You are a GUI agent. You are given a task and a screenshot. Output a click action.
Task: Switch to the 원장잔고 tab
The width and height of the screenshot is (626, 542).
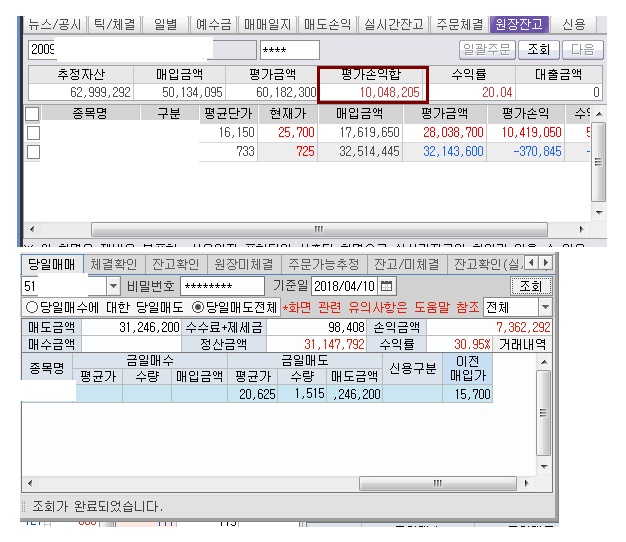coord(517,24)
